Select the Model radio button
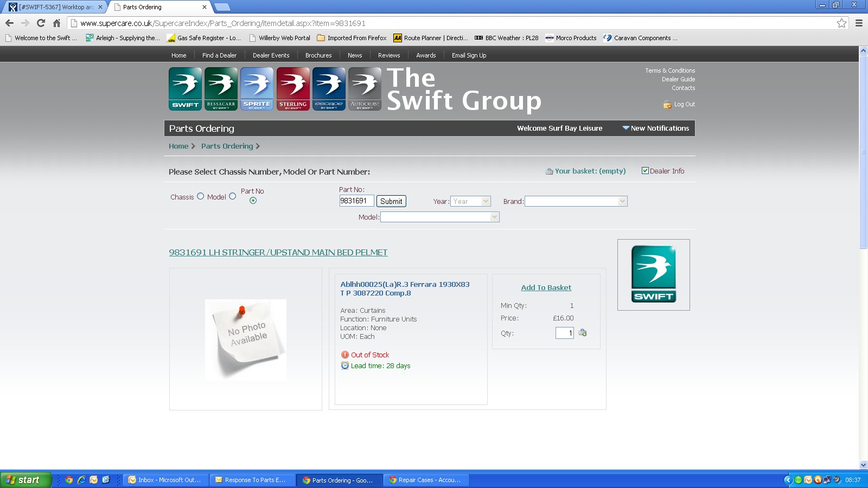Screen dimensions: 868x488 click(x=232, y=196)
